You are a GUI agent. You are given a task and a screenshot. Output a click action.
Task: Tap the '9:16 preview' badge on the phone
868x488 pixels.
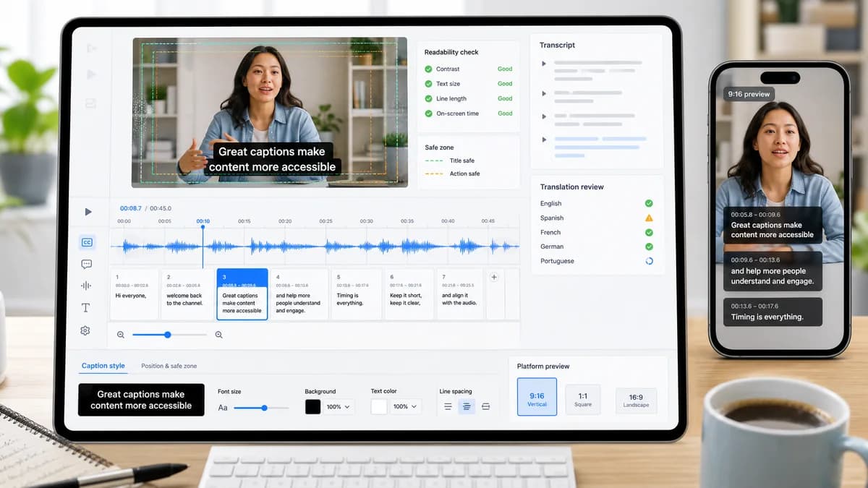pyautogui.click(x=749, y=94)
